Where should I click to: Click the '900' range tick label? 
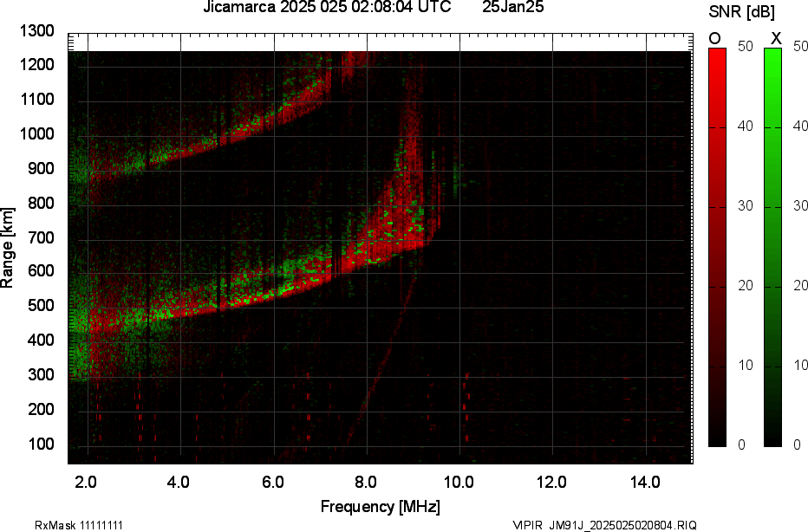pyautogui.click(x=41, y=168)
